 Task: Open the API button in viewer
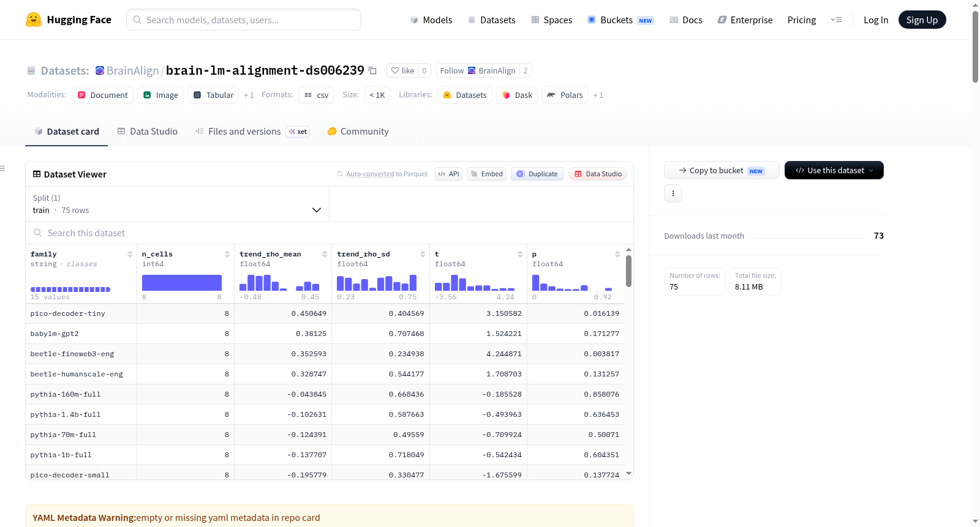[x=448, y=174]
